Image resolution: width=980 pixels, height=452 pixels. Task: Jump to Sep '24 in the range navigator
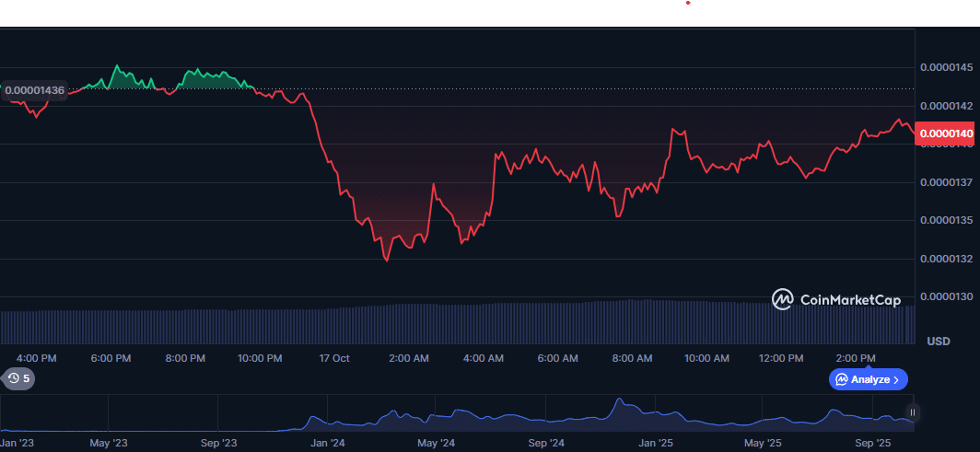(x=545, y=443)
